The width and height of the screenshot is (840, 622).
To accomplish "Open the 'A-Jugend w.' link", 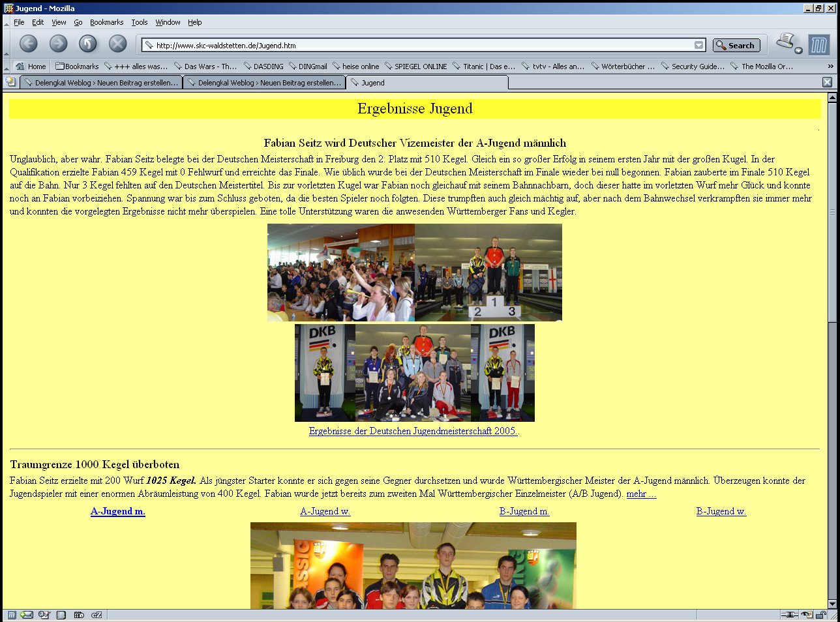I will point(325,511).
